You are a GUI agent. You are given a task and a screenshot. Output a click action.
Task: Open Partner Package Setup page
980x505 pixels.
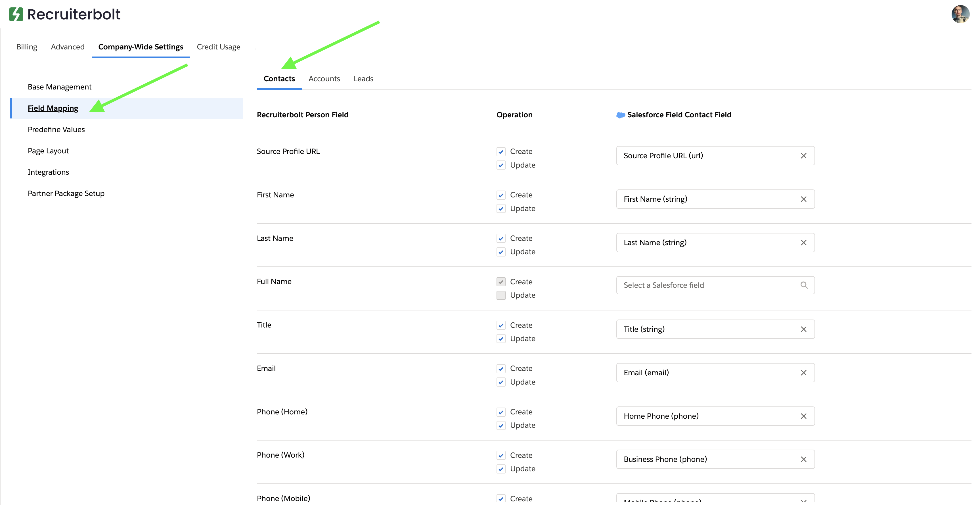tap(66, 193)
